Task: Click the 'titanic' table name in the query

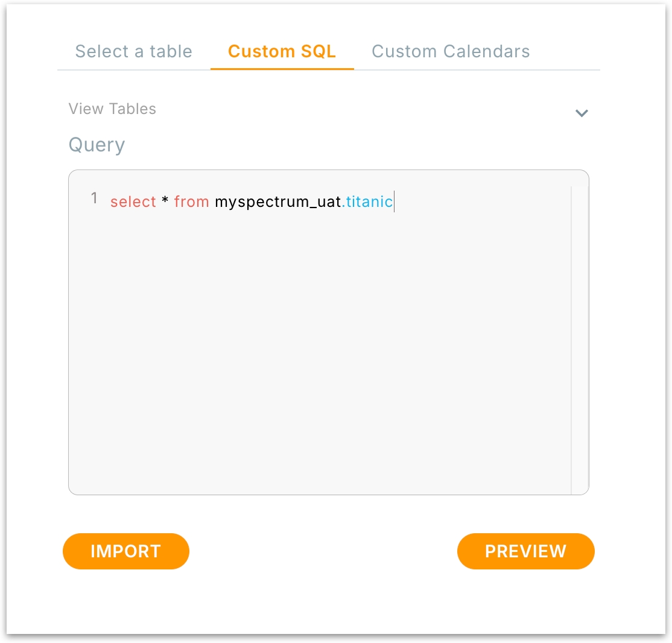Action: point(370,202)
